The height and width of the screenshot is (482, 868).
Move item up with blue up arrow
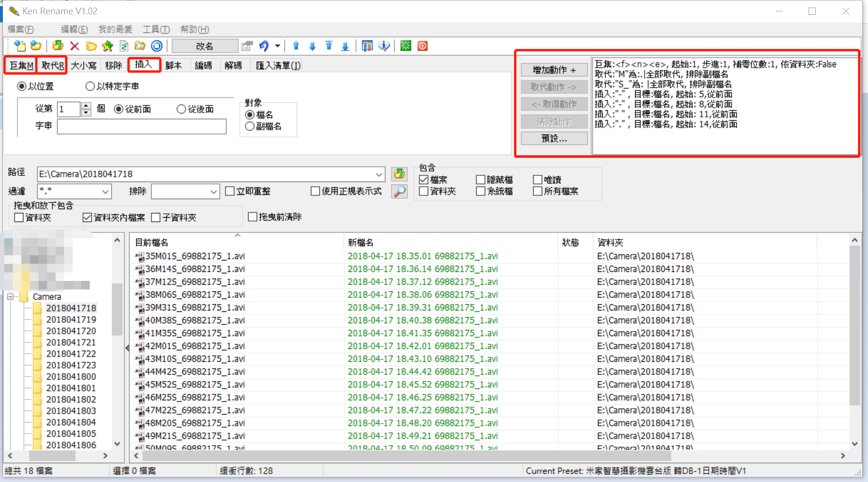[x=296, y=46]
